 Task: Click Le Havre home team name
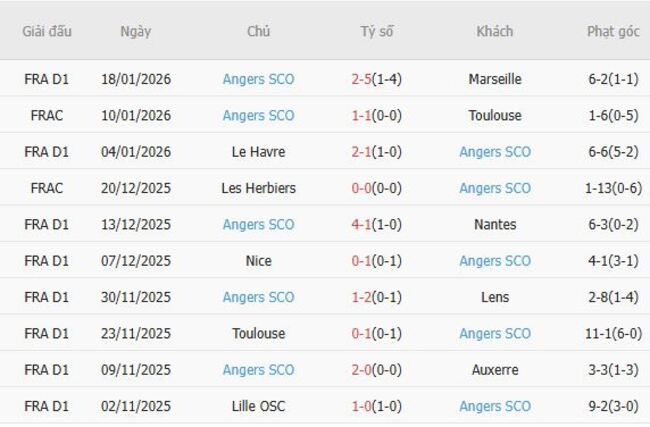[x=258, y=152]
